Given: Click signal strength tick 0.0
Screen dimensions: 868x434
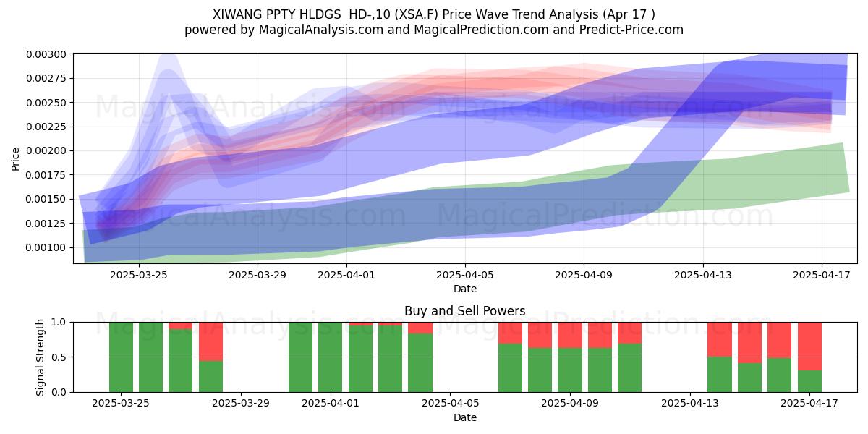Looking at the screenshot, I should click(x=59, y=392).
